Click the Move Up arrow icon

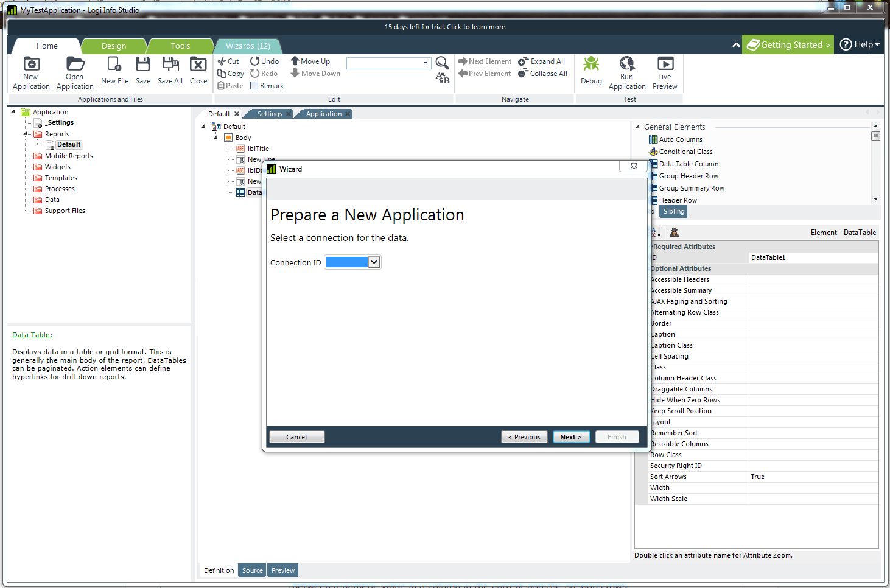pyautogui.click(x=295, y=61)
